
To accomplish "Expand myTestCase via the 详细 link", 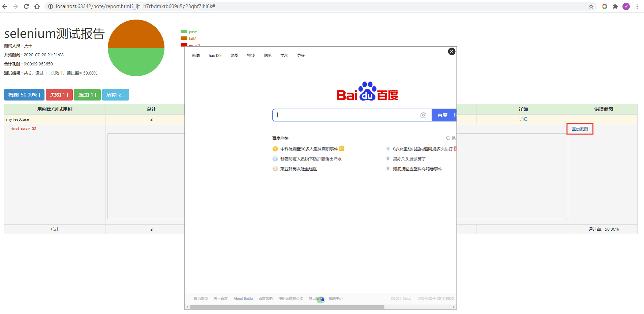I will (x=523, y=119).
